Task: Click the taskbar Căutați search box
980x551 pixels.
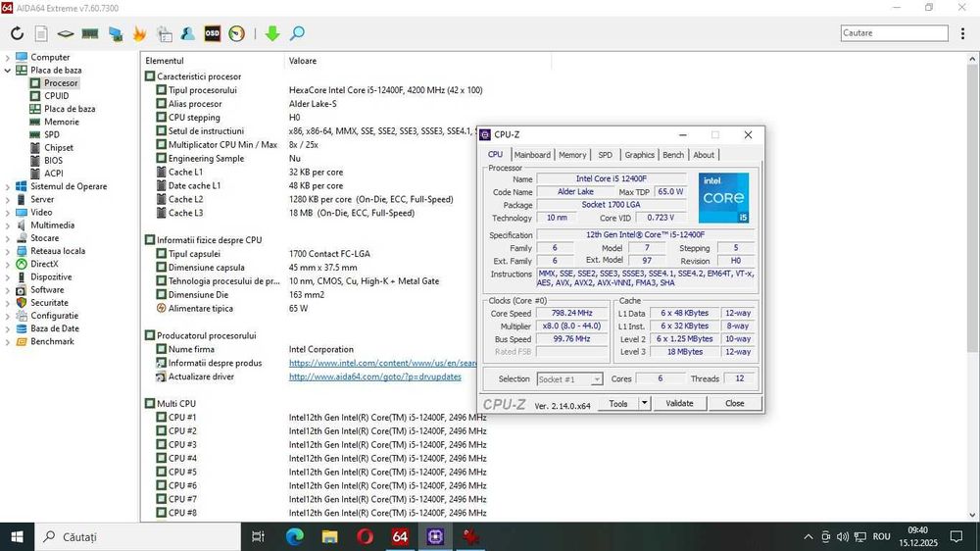Action: point(137,536)
